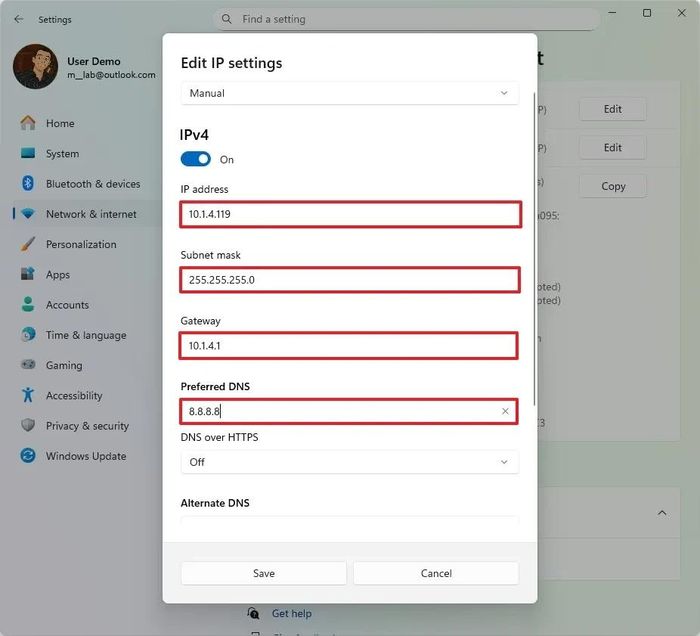Collapse the section with the up chevron

pyautogui.click(x=662, y=513)
